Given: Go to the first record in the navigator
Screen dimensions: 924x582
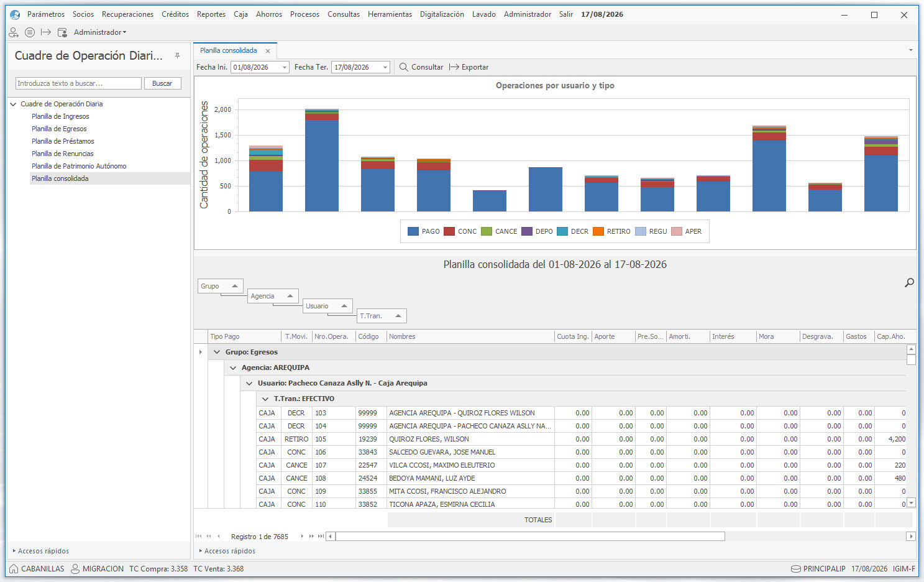Looking at the screenshot, I should tap(199, 536).
